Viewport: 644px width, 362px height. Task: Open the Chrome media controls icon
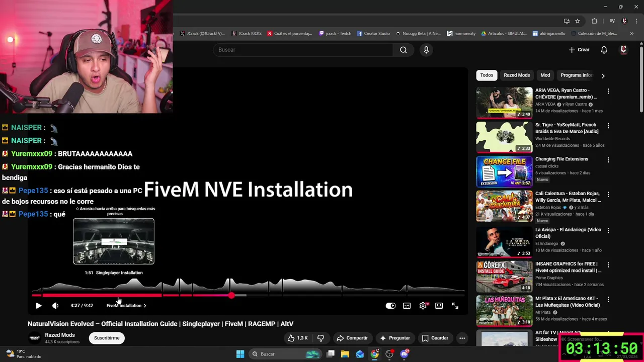click(612, 21)
